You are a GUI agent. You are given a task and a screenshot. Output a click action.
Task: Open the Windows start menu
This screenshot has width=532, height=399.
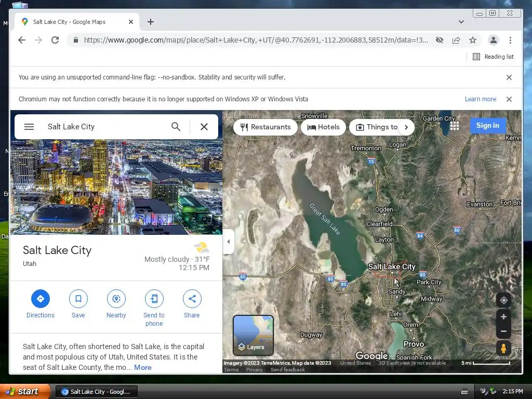(25, 392)
